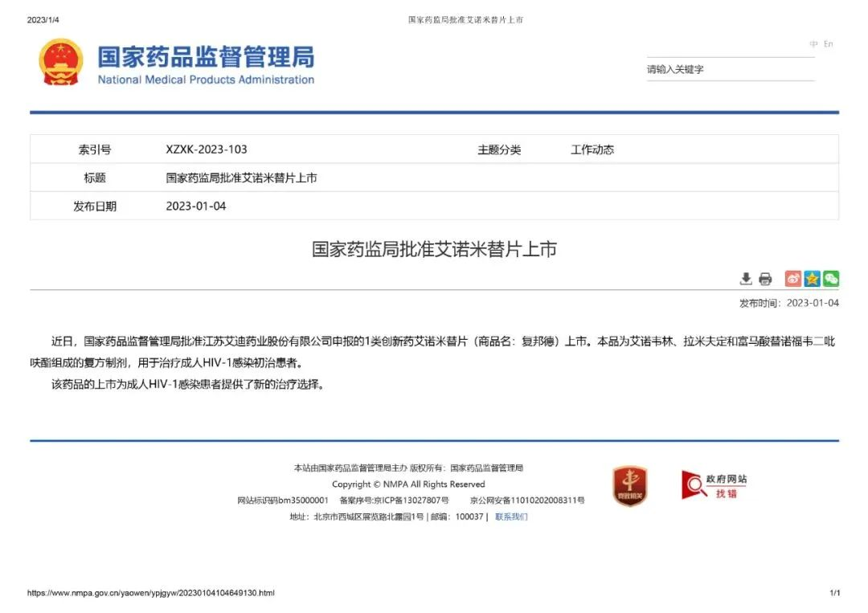The width and height of the screenshot is (868, 613).
Task: Click 国家药品监督管理局 site title text
Action: 206,57
